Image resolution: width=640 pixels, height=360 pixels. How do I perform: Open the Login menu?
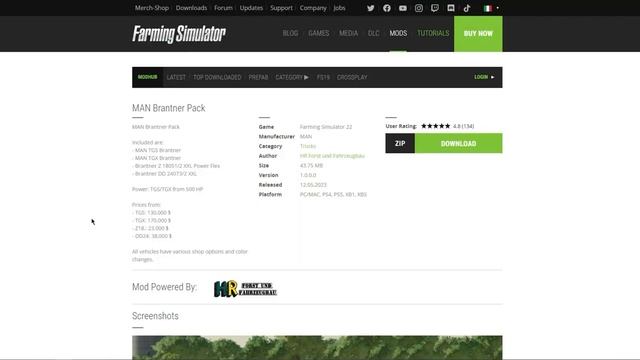pos(484,77)
